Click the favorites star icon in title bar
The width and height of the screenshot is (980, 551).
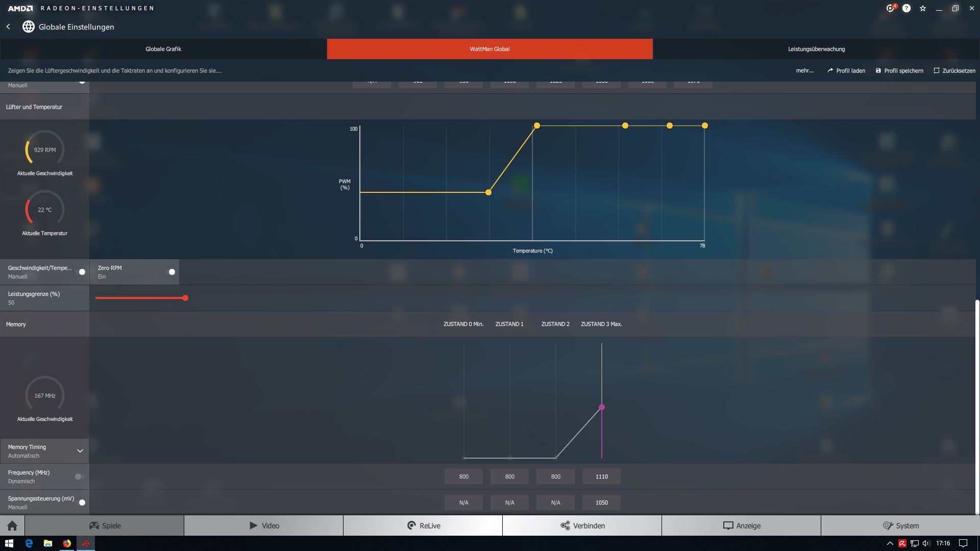click(923, 8)
